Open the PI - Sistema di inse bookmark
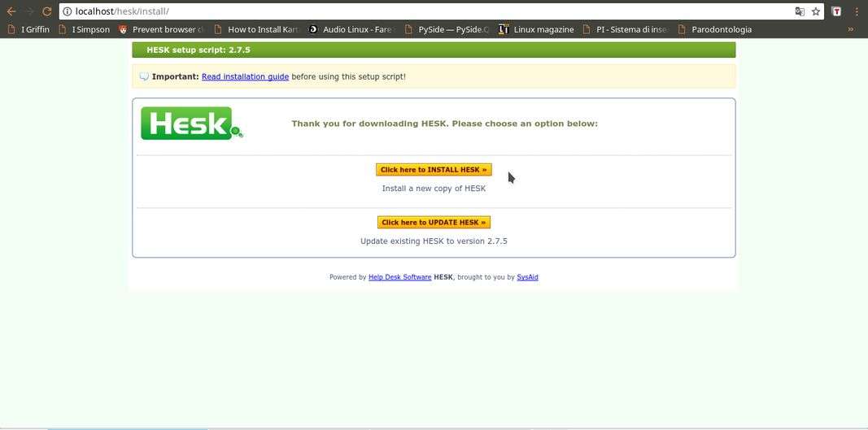Image resolution: width=868 pixels, height=430 pixels. tap(626, 29)
